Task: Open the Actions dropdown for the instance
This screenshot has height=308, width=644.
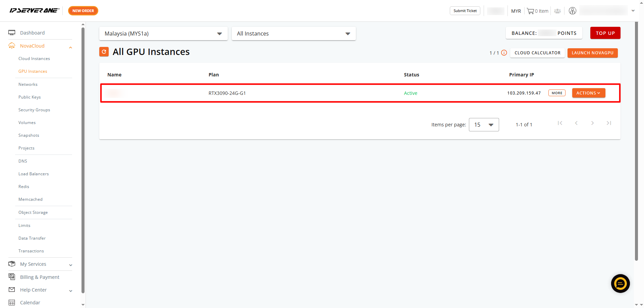Action: click(x=589, y=93)
